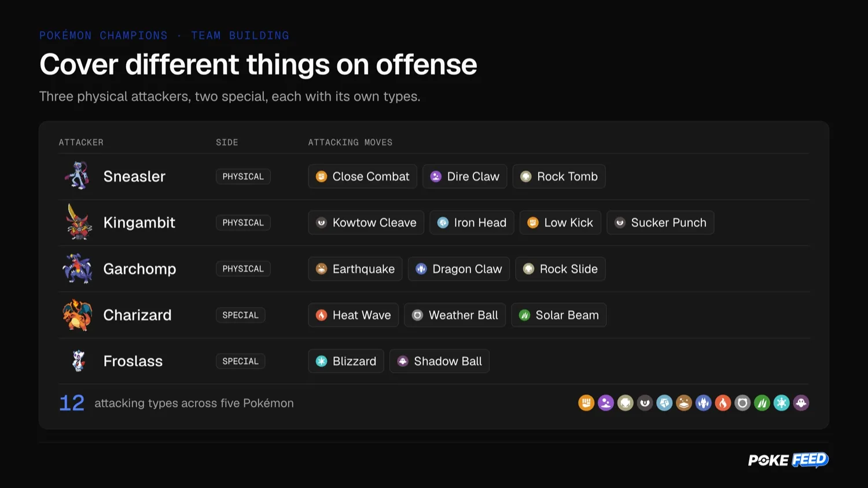Select the Heat Wave move chip
This screenshot has width=868, height=488.
tap(353, 315)
